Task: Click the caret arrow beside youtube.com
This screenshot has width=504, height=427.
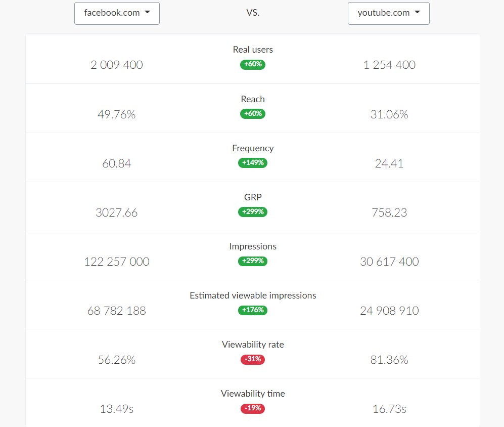Action: 418,12
